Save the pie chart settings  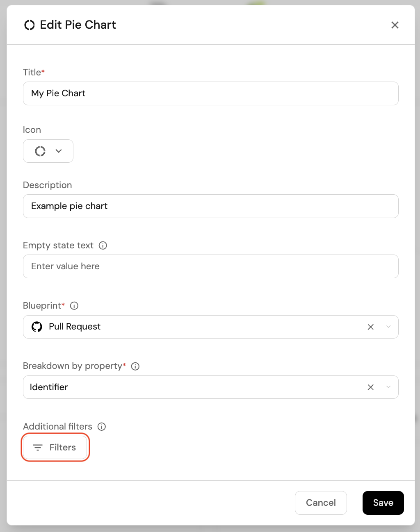coord(383,503)
